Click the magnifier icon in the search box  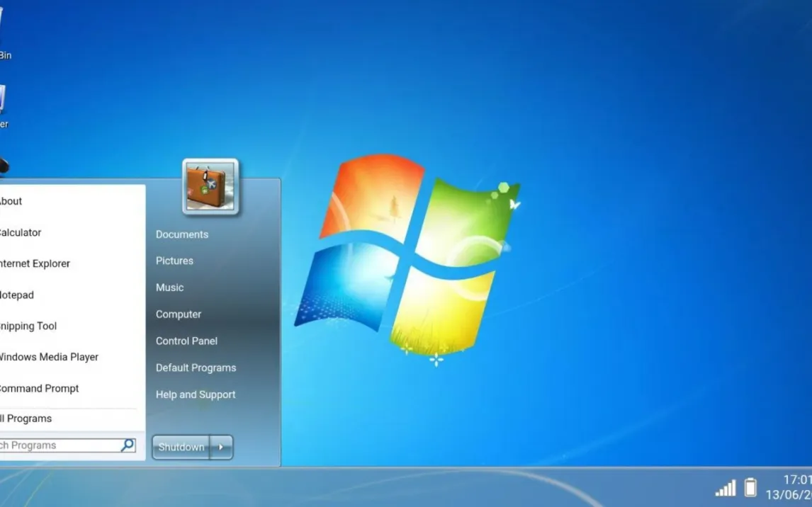[x=128, y=445]
